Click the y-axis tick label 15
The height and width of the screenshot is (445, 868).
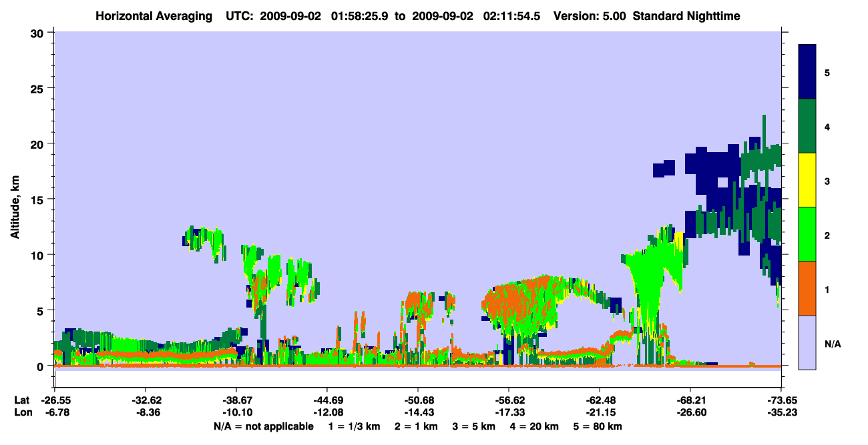(38, 199)
